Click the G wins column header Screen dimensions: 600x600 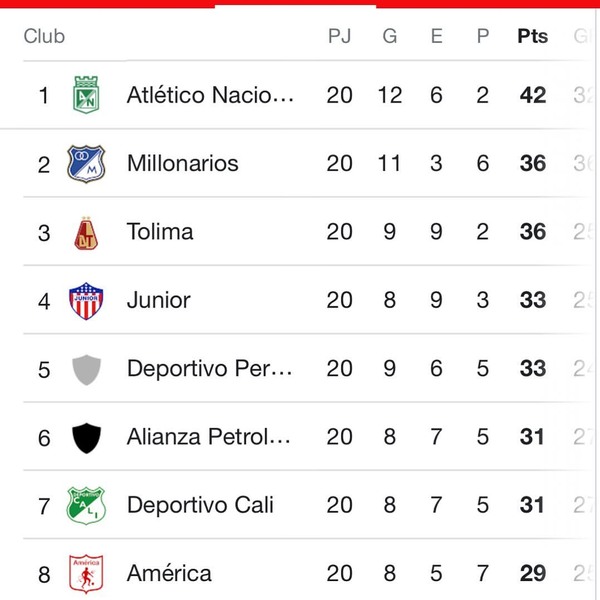(x=390, y=37)
